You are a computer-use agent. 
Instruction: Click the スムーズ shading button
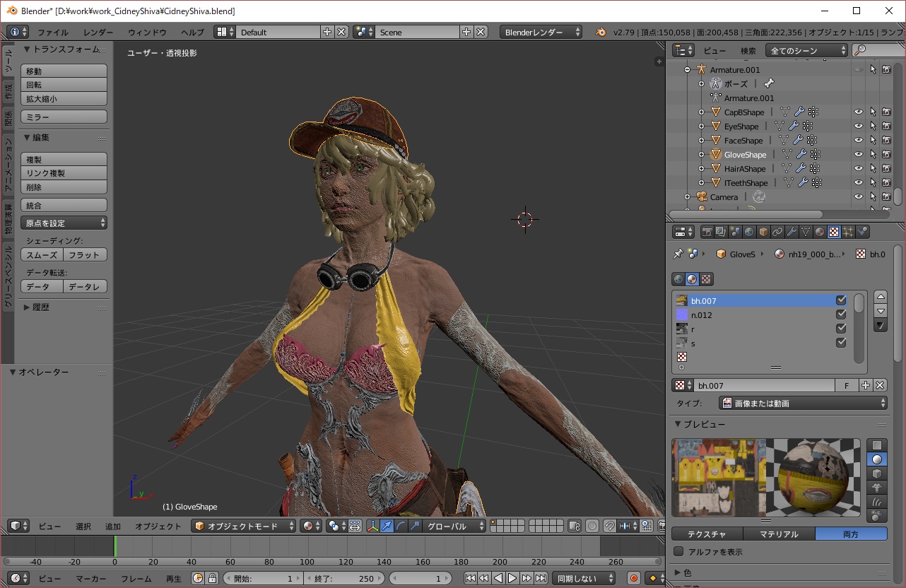(42, 254)
